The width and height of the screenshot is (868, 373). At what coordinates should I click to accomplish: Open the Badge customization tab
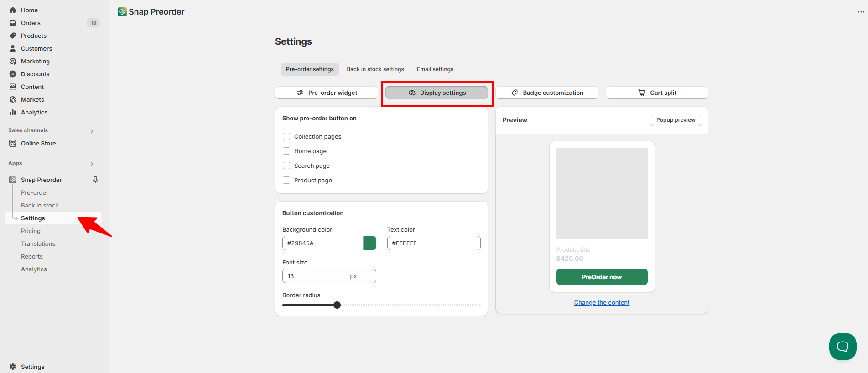(x=547, y=93)
